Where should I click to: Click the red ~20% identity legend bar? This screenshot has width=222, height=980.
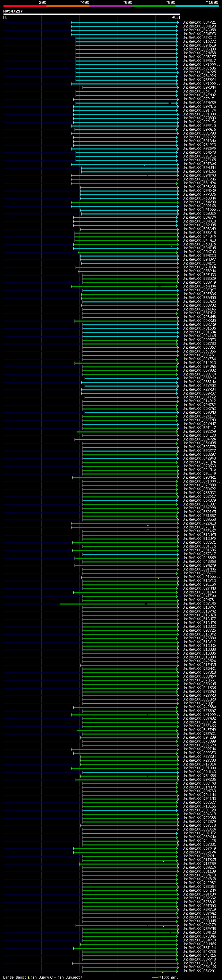[x=25, y=6]
